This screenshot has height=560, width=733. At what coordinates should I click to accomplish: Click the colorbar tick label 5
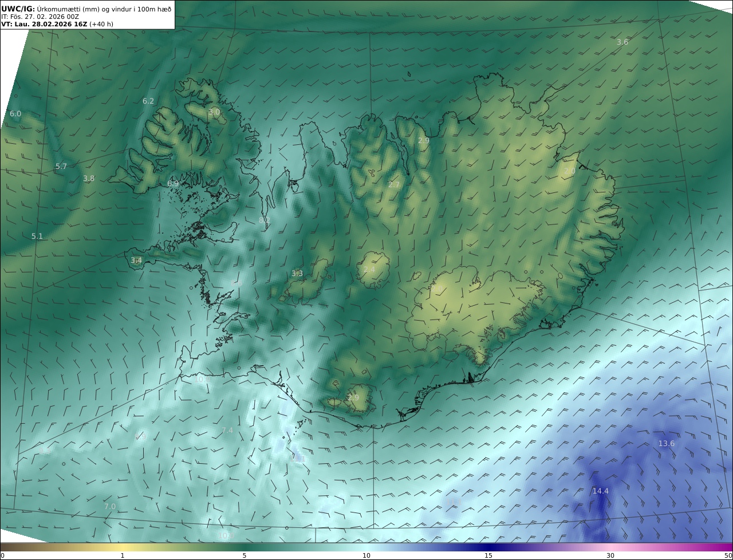(245, 555)
